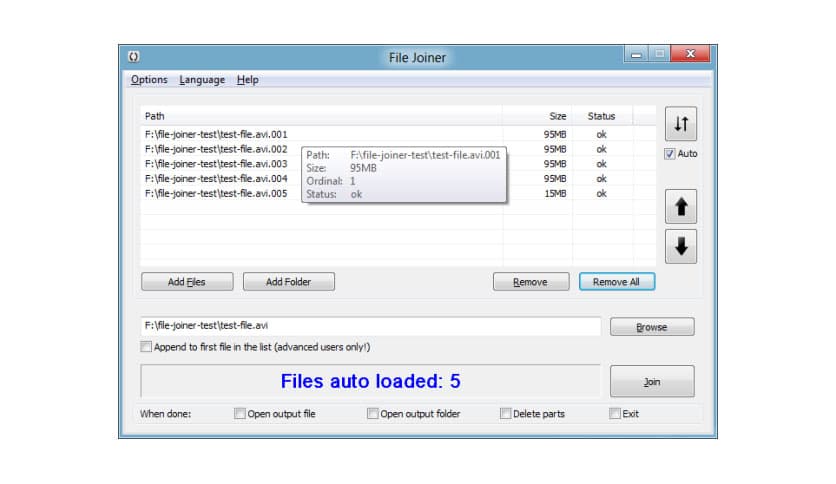Open the Help menu
Screen dimensions: 836x484
[247, 80]
